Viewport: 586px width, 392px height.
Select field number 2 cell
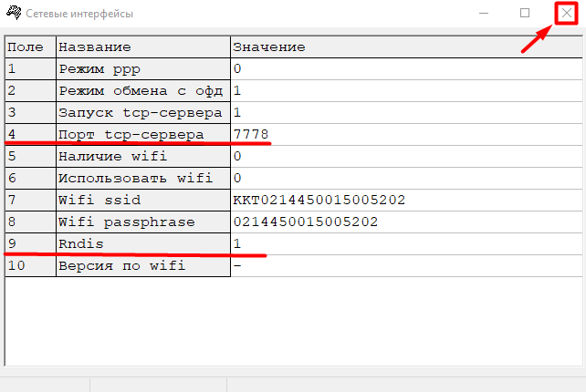click(31, 91)
